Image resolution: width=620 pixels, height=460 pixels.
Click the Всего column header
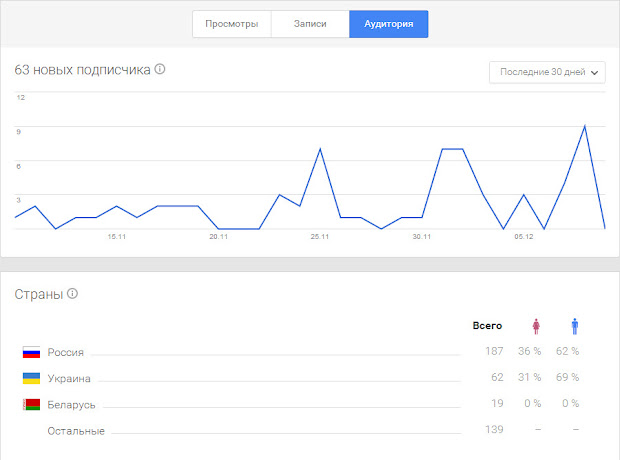point(487,326)
